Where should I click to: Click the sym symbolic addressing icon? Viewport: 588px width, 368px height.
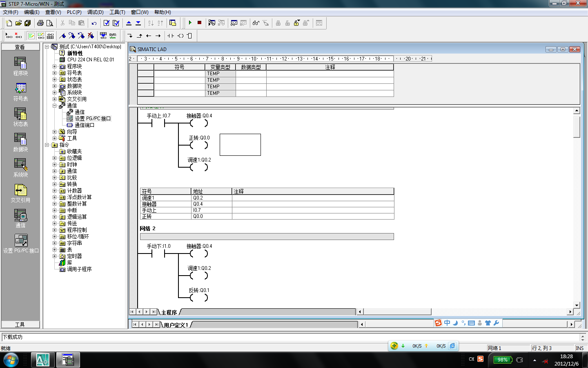click(113, 36)
